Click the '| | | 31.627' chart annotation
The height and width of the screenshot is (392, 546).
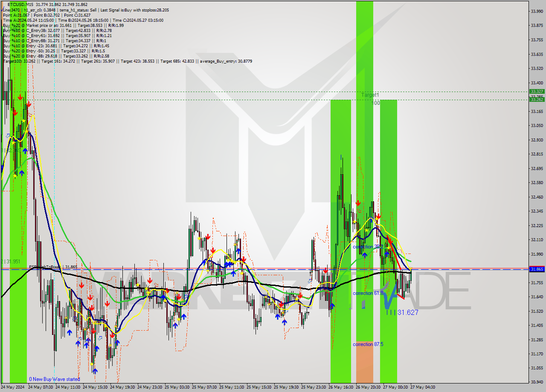[x=402, y=313]
